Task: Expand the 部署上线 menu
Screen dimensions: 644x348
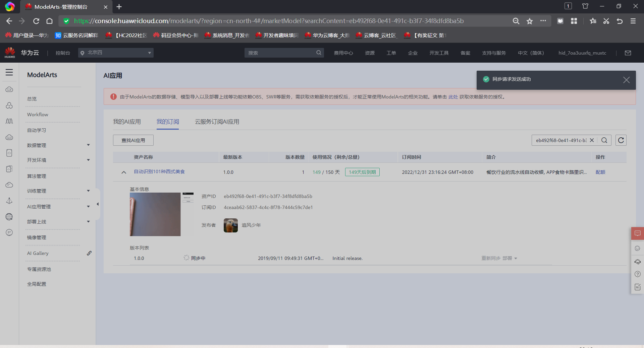Action: [x=88, y=222]
